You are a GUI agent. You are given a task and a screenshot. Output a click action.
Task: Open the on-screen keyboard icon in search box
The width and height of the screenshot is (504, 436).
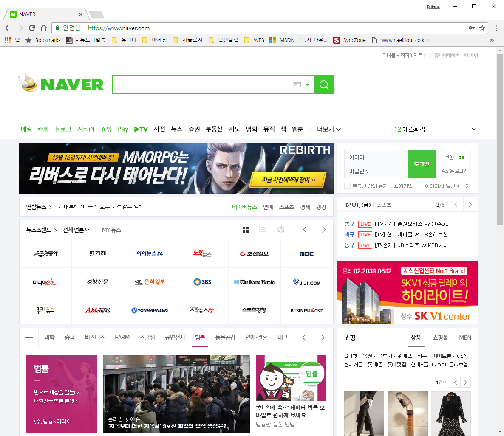[297, 85]
